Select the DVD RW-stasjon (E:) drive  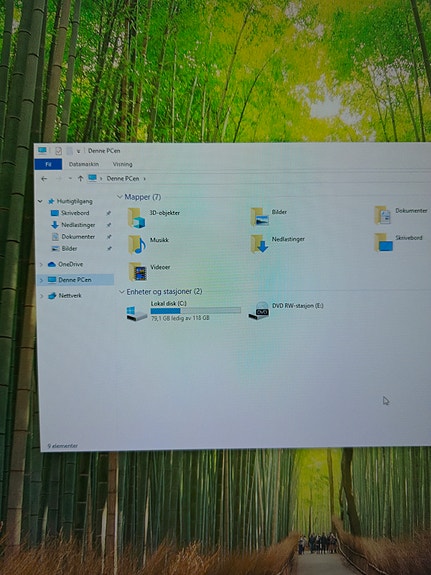(x=286, y=310)
